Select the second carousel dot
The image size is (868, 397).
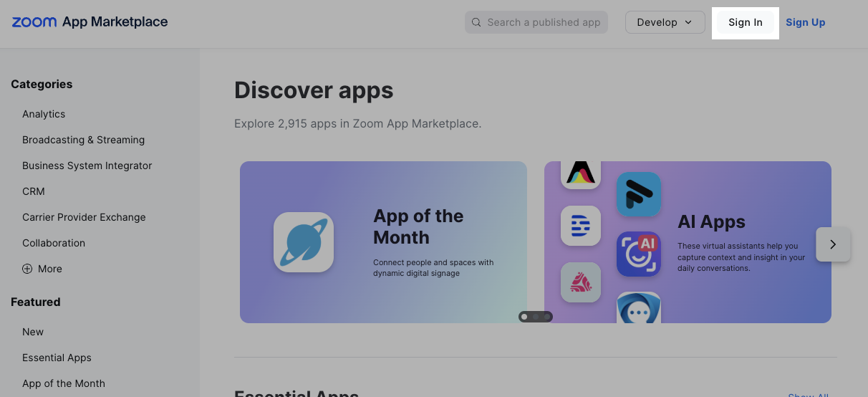[536, 316]
